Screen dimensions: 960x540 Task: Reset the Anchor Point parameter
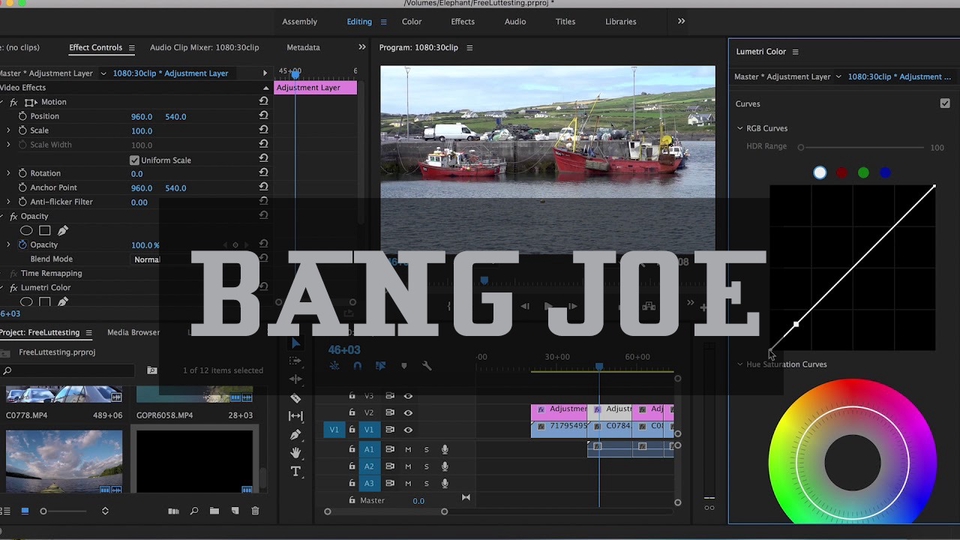point(263,187)
